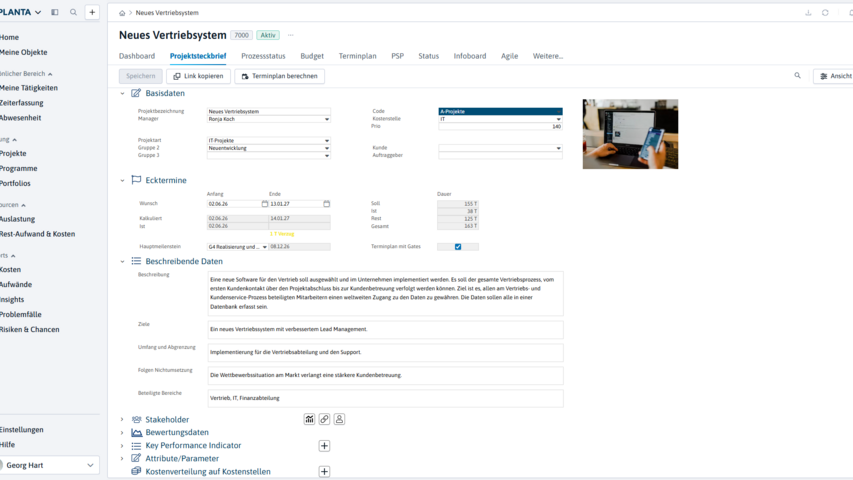Expand the Stakeholder section
Viewport: 853px width, 480px height.
point(122,420)
